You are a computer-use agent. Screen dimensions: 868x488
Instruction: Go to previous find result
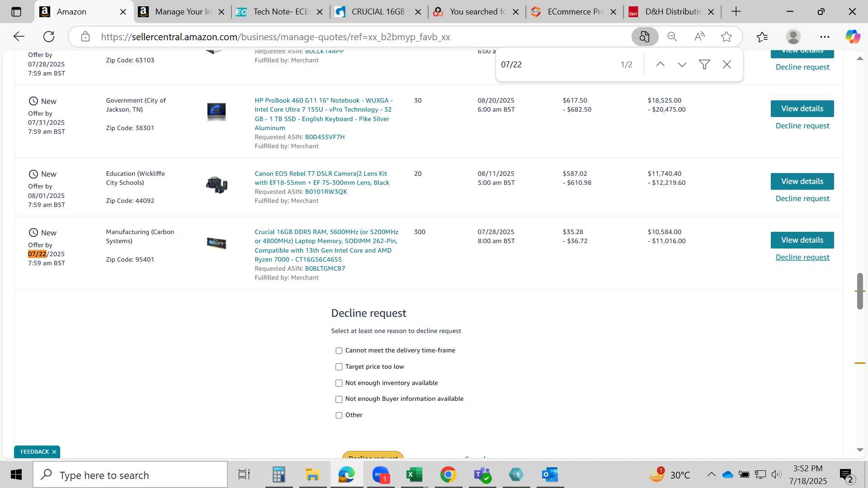[660, 65]
